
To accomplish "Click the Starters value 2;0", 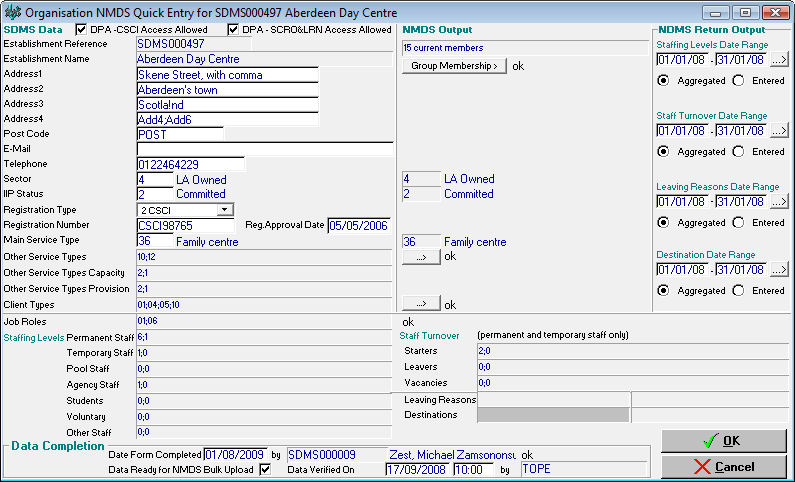I will (484, 351).
